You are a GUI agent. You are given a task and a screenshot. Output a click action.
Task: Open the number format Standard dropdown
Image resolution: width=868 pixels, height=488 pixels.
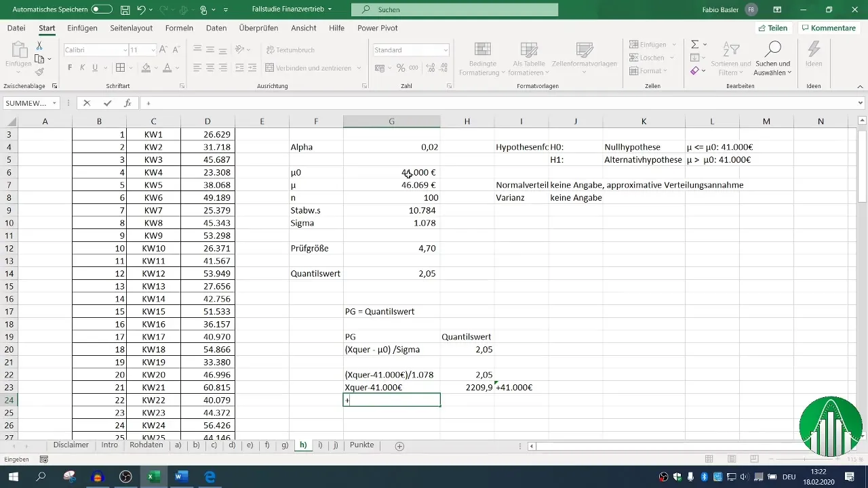tap(446, 50)
